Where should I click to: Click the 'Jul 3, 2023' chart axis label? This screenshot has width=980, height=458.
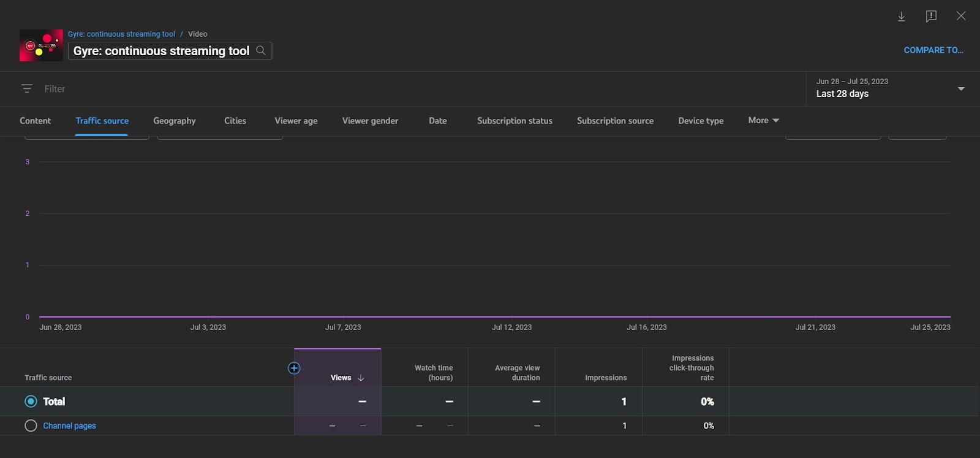[208, 327]
